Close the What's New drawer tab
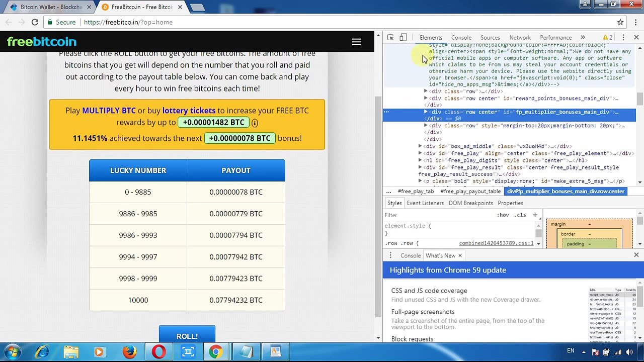Image resolution: width=644 pixels, height=362 pixels. (460, 256)
